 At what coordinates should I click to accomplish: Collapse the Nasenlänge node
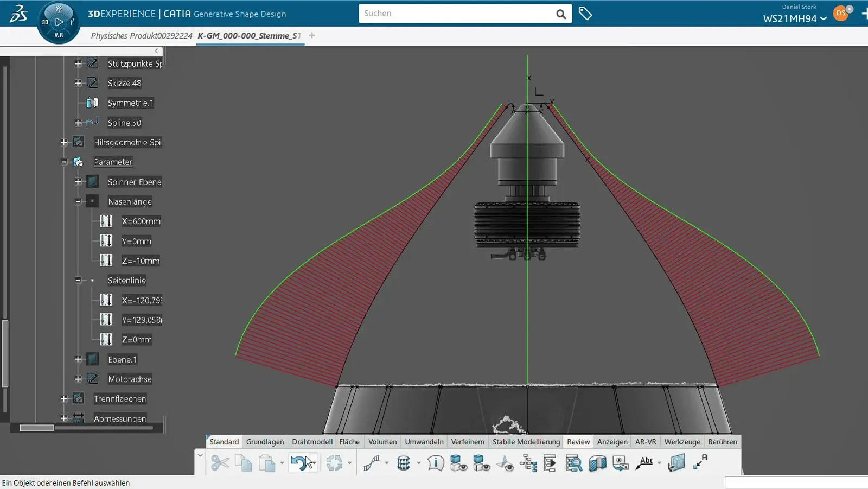click(x=78, y=201)
